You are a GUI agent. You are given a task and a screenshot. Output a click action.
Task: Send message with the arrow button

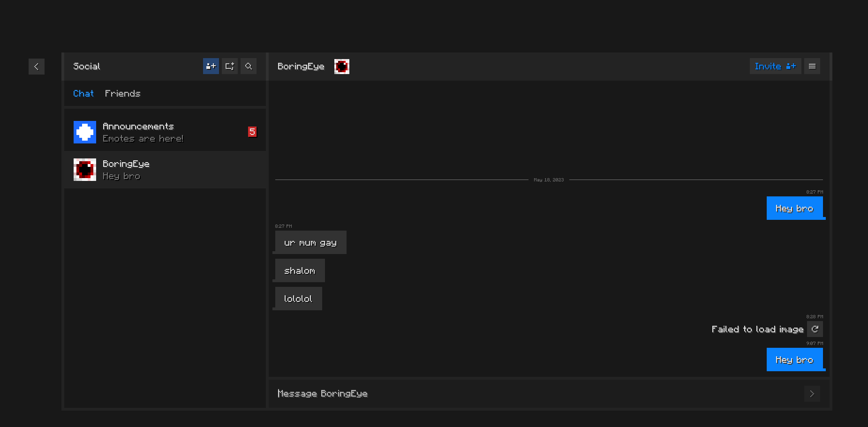812,394
